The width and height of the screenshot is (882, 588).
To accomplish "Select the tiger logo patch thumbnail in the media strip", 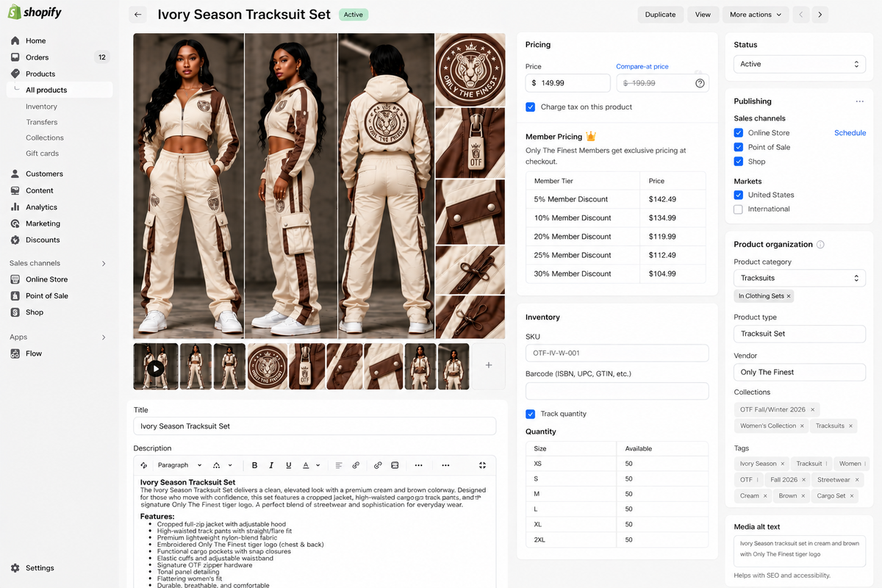I will click(x=268, y=366).
